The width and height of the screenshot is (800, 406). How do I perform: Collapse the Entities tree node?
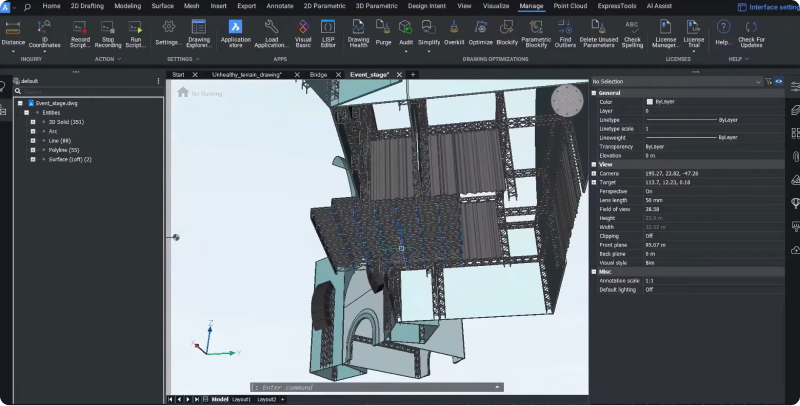point(26,113)
